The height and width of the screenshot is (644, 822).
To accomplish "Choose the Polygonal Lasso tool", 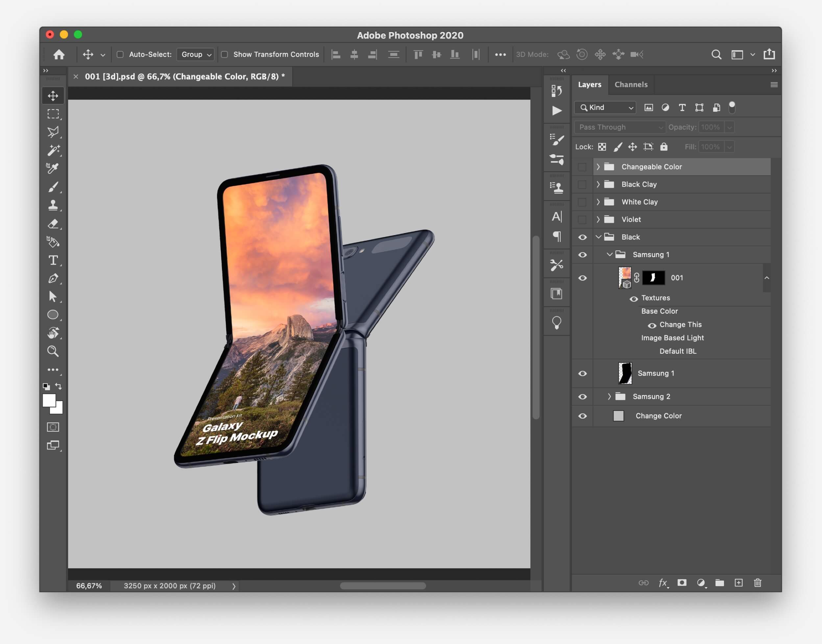I will [x=53, y=132].
